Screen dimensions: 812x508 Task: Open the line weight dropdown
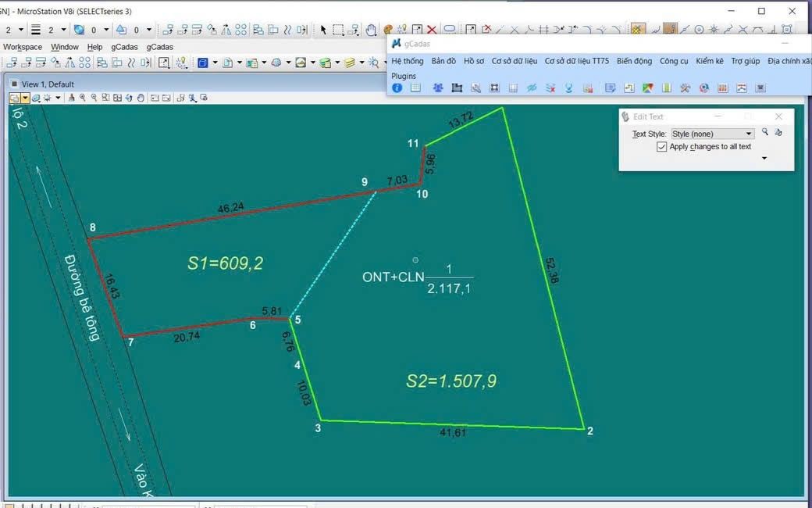63,30
